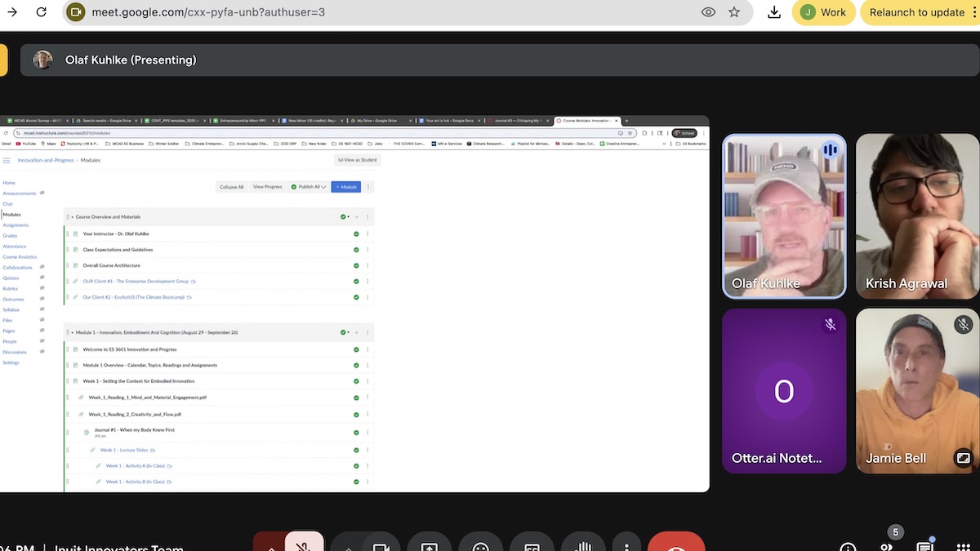Open Chrome downloads icon
Image resolution: width=980 pixels, height=551 pixels.
pyautogui.click(x=774, y=12)
